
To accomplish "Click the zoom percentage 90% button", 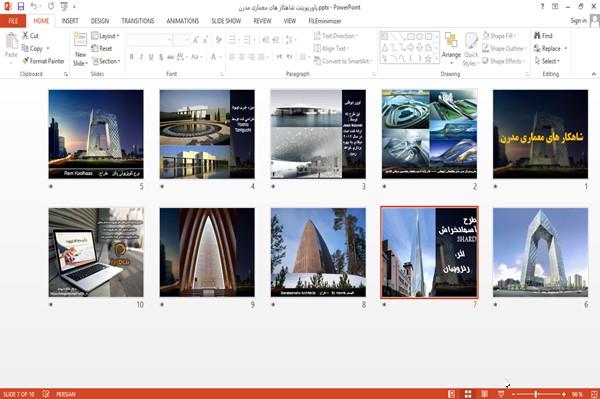I will coord(577,394).
